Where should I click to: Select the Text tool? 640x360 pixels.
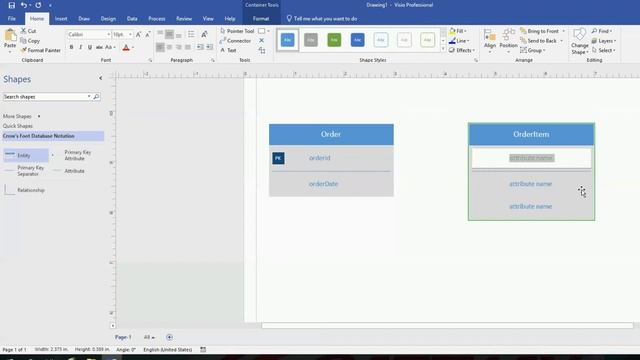click(x=229, y=50)
